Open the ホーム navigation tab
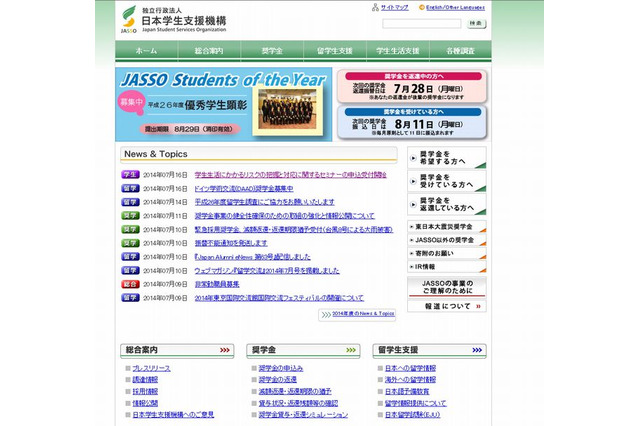 point(146,51)
